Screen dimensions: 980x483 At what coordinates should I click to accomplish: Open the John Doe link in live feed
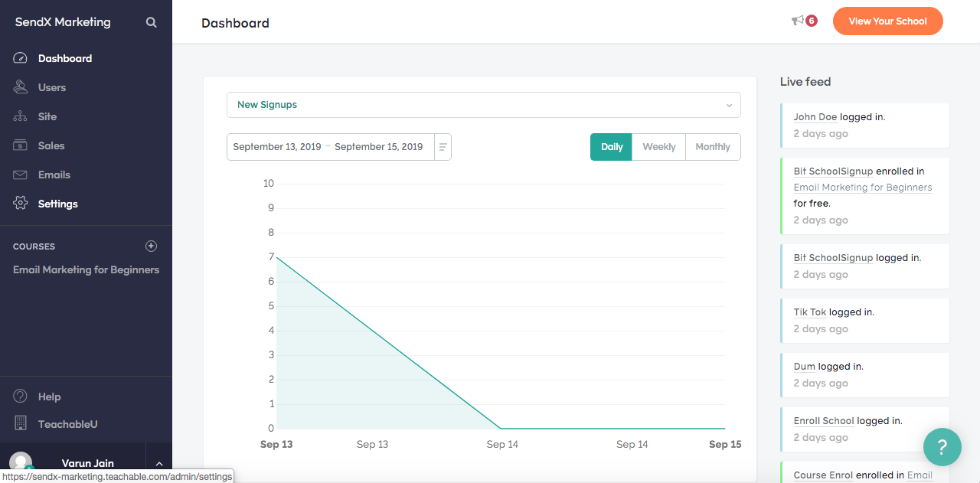815,117
